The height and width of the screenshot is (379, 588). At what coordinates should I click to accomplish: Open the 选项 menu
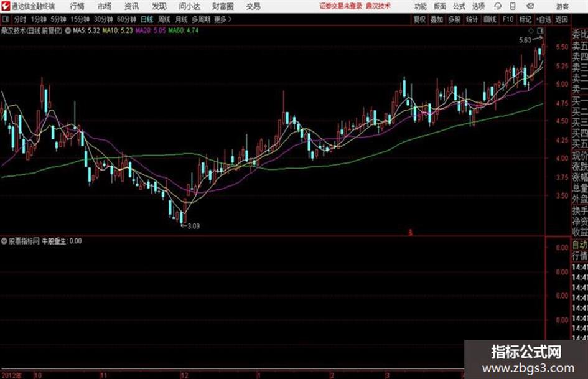478,6
